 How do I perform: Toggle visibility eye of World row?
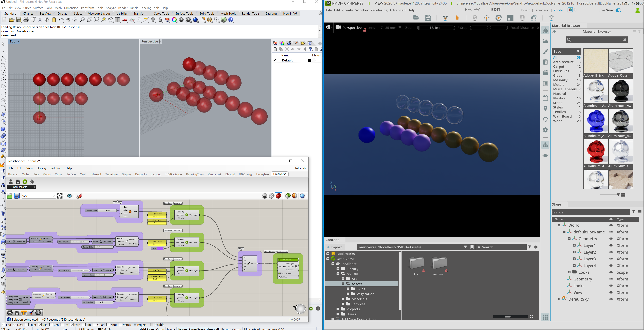(x=611, y=225)
